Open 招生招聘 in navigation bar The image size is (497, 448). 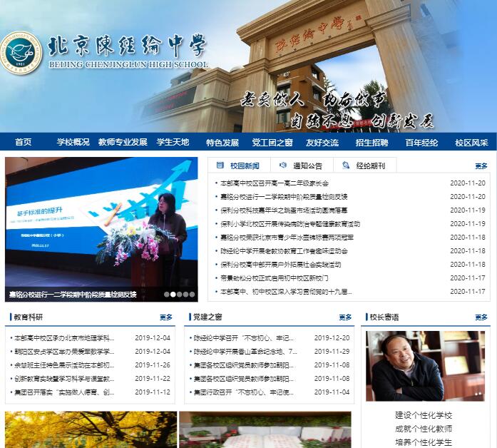click(372, 142)
